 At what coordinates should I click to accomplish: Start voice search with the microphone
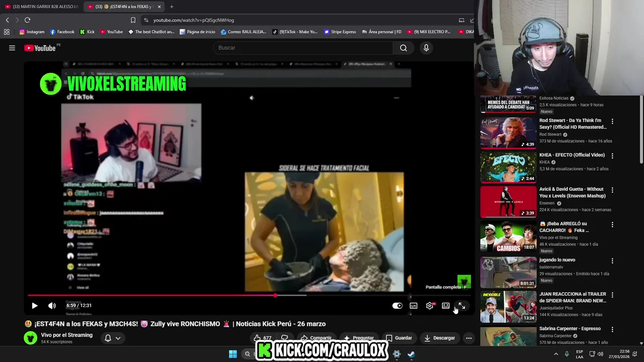pos(426,48)
